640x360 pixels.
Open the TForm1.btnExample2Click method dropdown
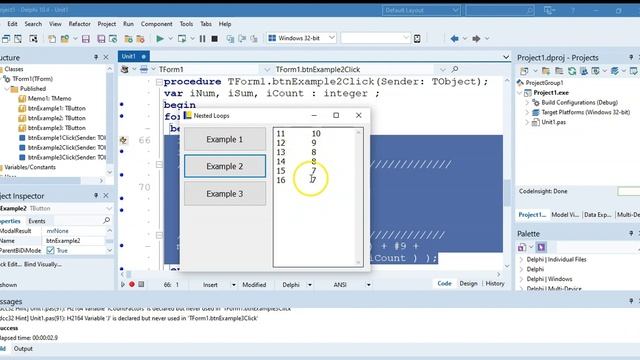[x=442, y=69]
